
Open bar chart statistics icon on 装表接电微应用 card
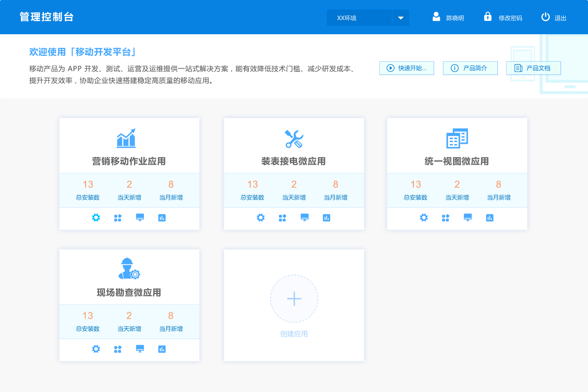click(x=327, y=218)
